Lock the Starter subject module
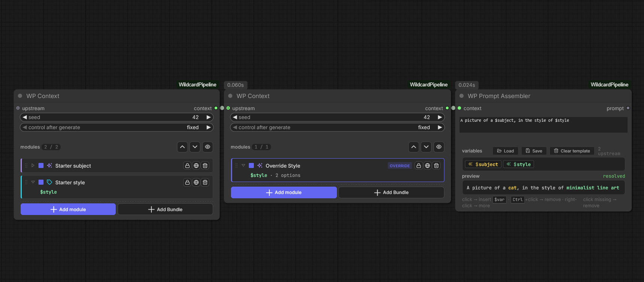 pos(187,166)
